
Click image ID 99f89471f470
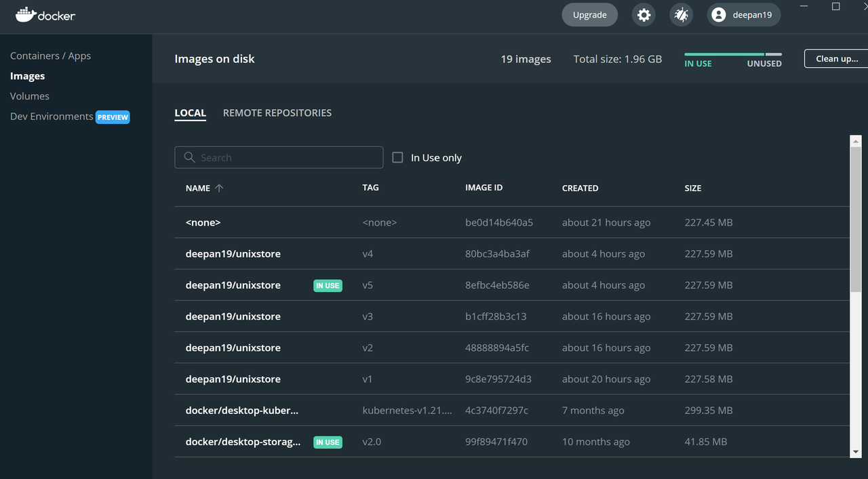pyautogui.click(x=496, y=442)
